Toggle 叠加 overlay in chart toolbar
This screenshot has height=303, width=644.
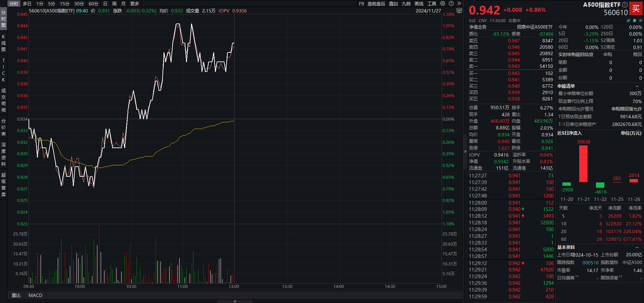393,4
